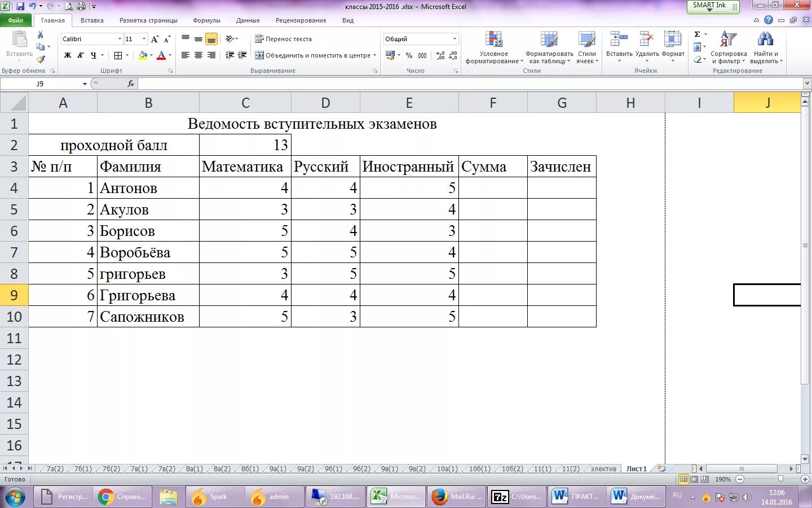Toggle underline formatting (Ч)

point(93,55)
